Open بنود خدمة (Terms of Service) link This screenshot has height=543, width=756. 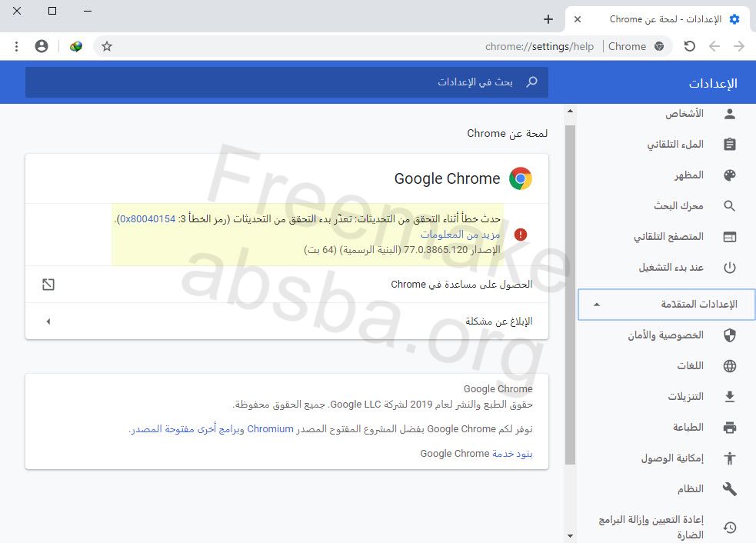(511, 453)
